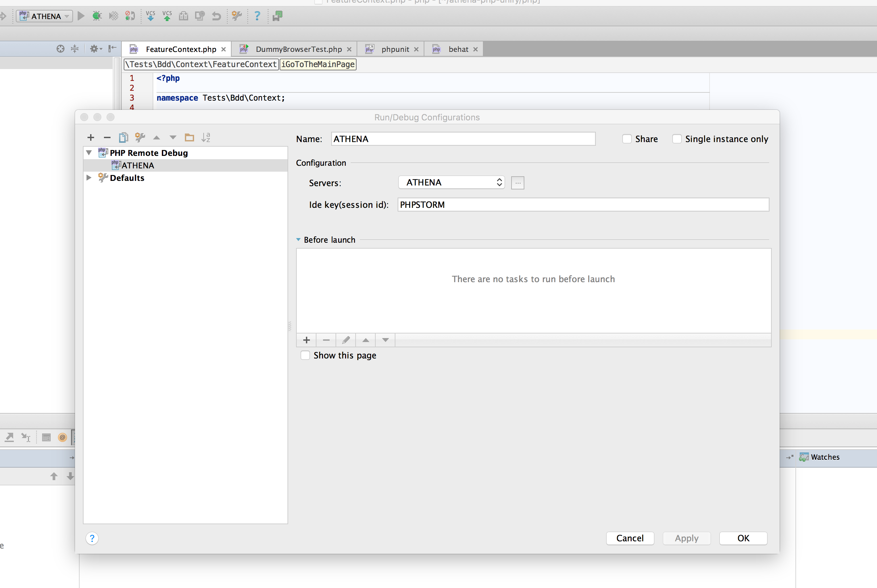This screenshot has height=588, width=877.
Task: Click the Ide key session id field
Action: [583, 204]
